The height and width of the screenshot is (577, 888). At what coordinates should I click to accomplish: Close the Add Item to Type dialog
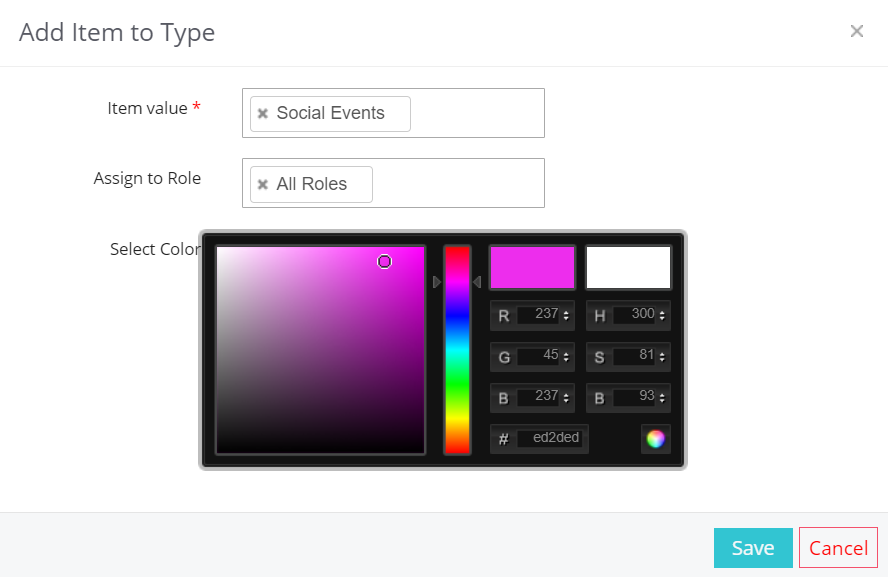[x=856, y=31]
